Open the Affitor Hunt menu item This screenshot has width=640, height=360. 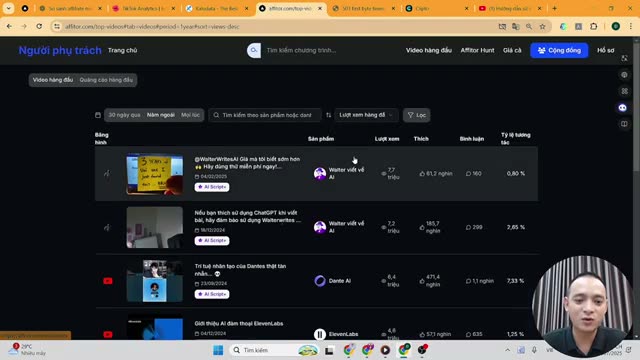click(477, 50)
